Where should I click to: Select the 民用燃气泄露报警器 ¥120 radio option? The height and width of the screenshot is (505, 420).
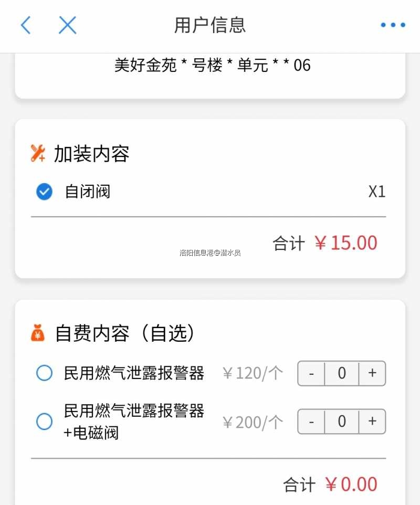coord(44,373)
